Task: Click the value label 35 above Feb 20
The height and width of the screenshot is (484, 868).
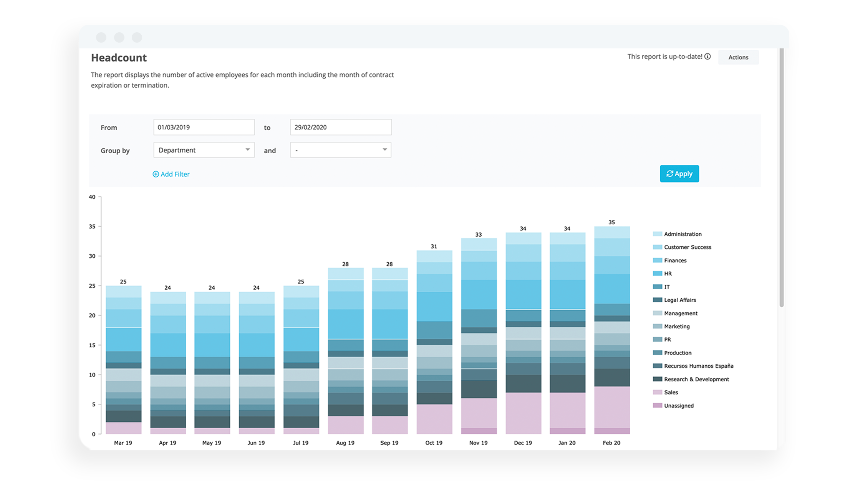Action: tap(611, 222)
